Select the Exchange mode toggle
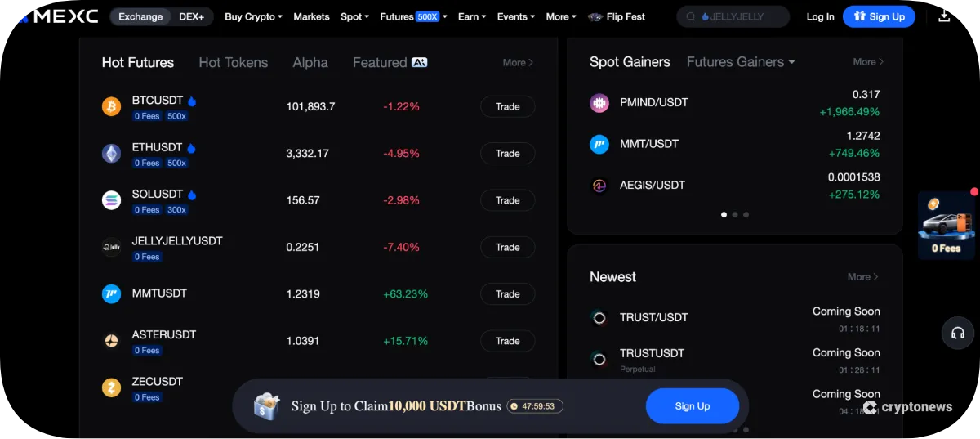Screen dimensions: 980x439 (x=140, y=16)
